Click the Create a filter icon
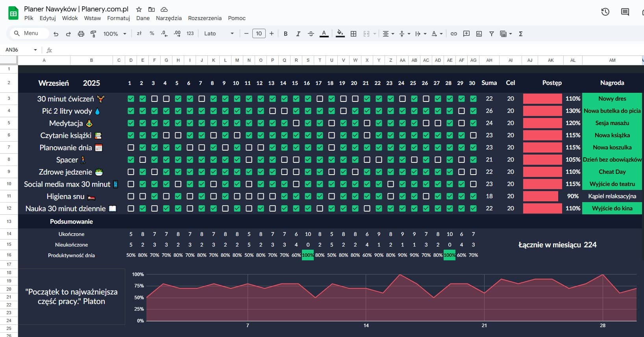Image resolution: width=644 pixels, height=337 pixels. [x=491, y=34]
